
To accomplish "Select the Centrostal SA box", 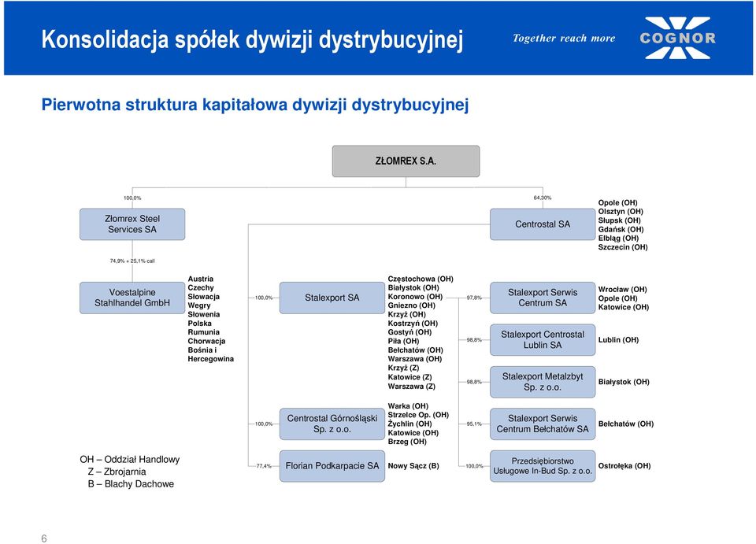I will (543, 224).
